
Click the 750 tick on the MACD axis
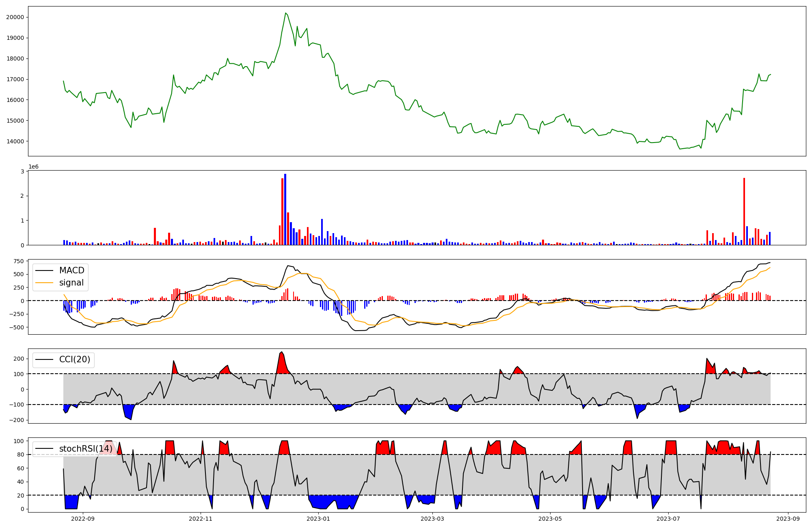(x=19, y=261)
